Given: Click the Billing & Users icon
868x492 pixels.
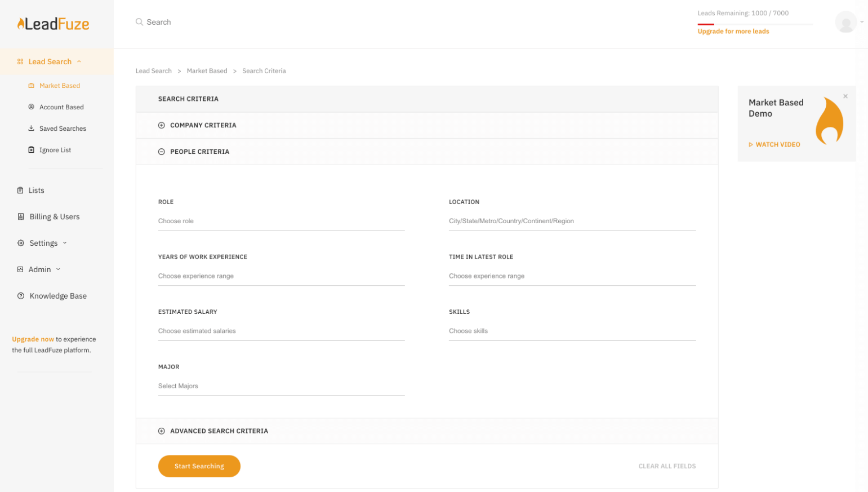Looking at the screenshot, I should point(21,217).
